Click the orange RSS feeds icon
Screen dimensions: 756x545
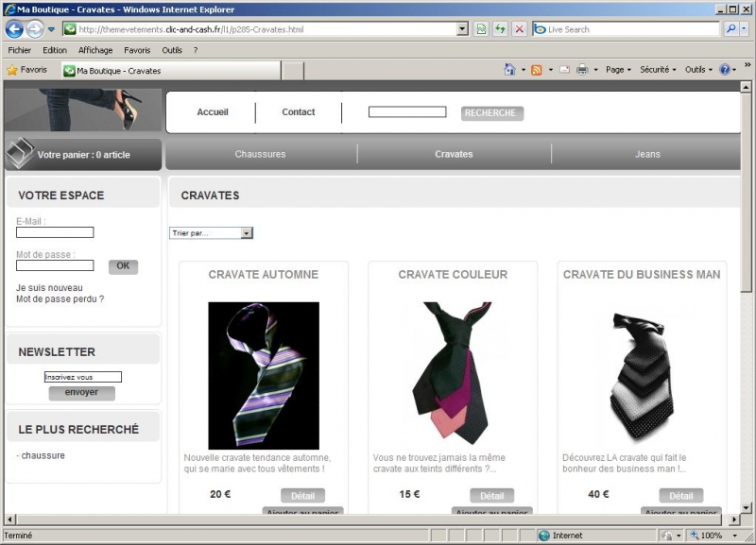click(x=536, y=70)
